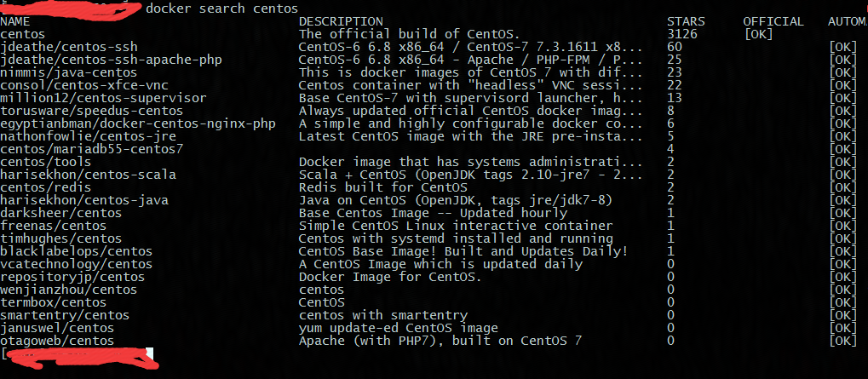Click the "Redis built for CentOS" description

pyautogui.click(x=382, y=187)
